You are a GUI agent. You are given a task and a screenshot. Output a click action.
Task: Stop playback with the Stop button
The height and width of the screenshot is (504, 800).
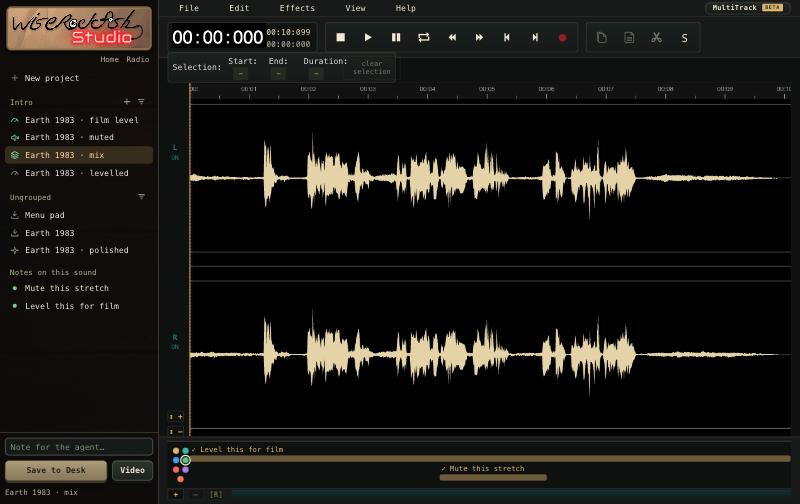click(x=340, y=37)
